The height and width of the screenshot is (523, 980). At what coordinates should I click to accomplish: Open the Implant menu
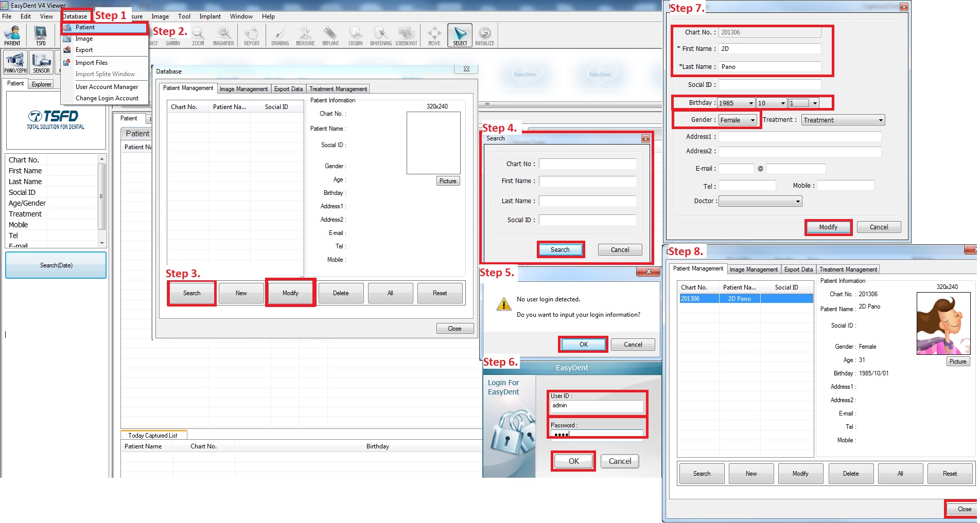210,16
